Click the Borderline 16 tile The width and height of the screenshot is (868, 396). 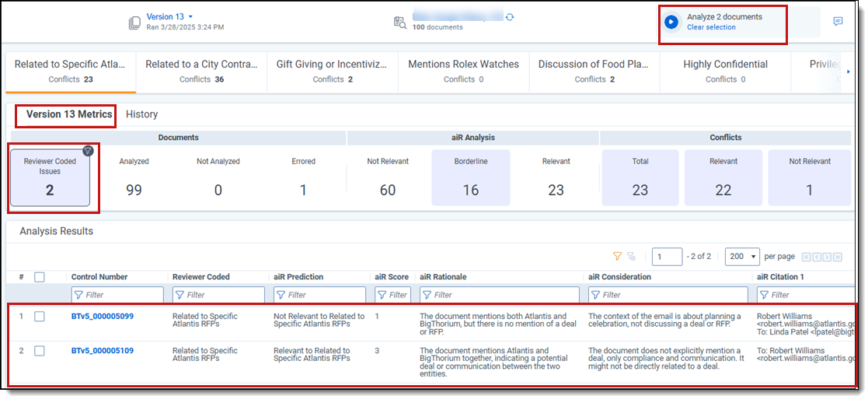471,177
